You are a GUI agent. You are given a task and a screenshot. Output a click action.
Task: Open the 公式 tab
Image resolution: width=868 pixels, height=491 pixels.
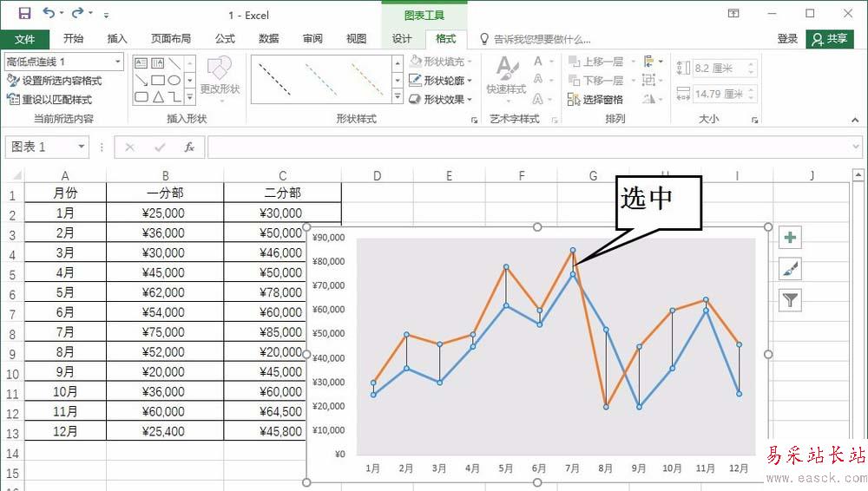click(225, 38)
